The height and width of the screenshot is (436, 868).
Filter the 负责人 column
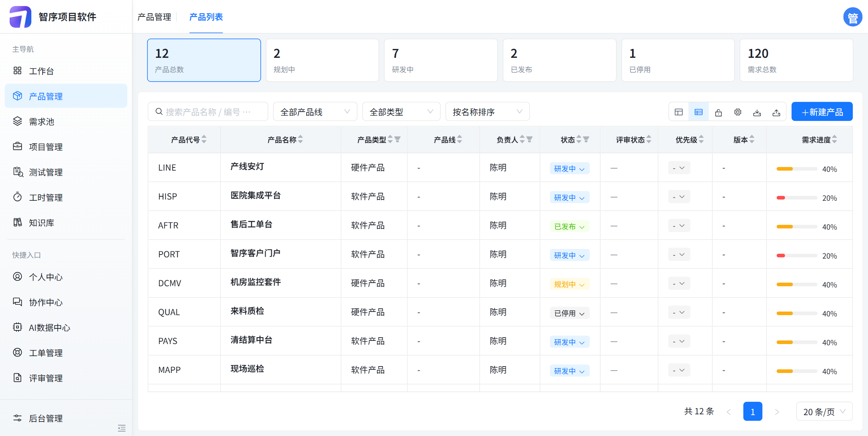click(x=529, y=139)
